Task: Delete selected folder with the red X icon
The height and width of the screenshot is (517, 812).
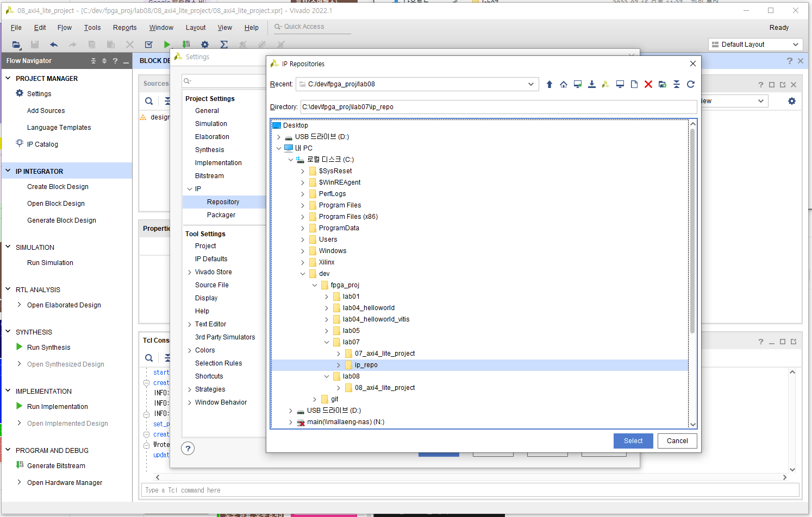Action: coord(648,84)
